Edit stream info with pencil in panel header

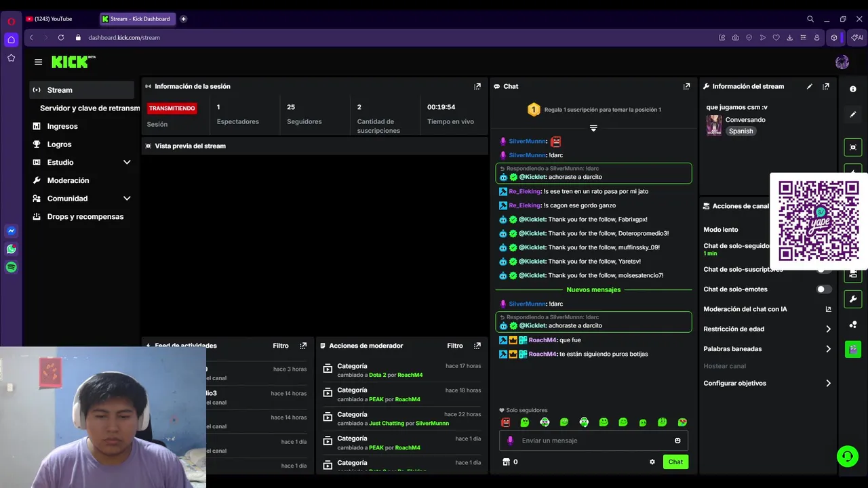click(x=809, y=86)
